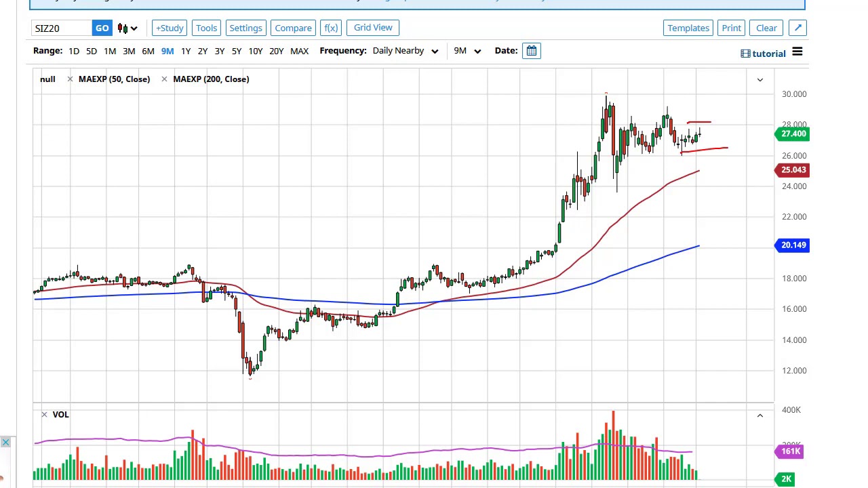Switch to Grid View
The height and width of the screenshot is (488, 868).
pyautogui.click(x=373, y=28)
